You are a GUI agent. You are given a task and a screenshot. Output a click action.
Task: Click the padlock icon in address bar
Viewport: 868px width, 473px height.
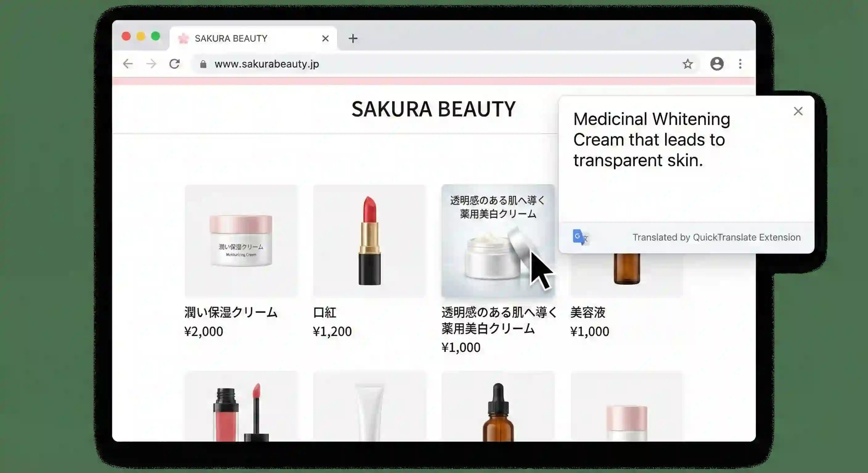tap(203, 64)
